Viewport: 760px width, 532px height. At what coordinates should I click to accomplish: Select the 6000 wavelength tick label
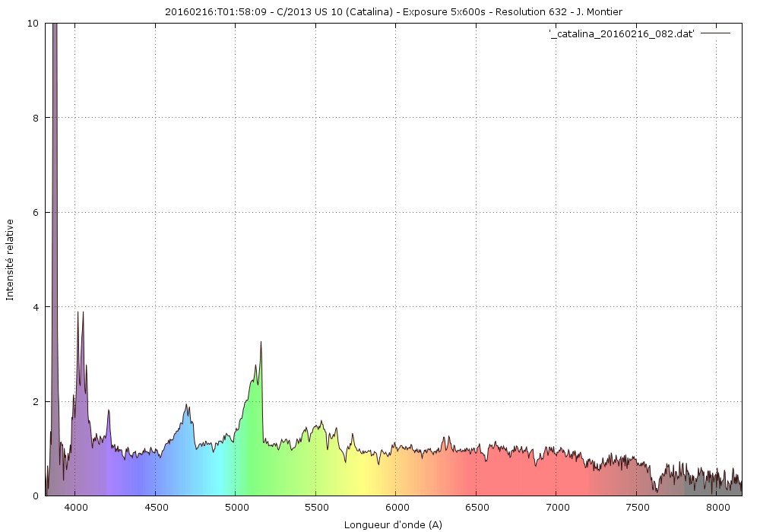pos(396,507)
